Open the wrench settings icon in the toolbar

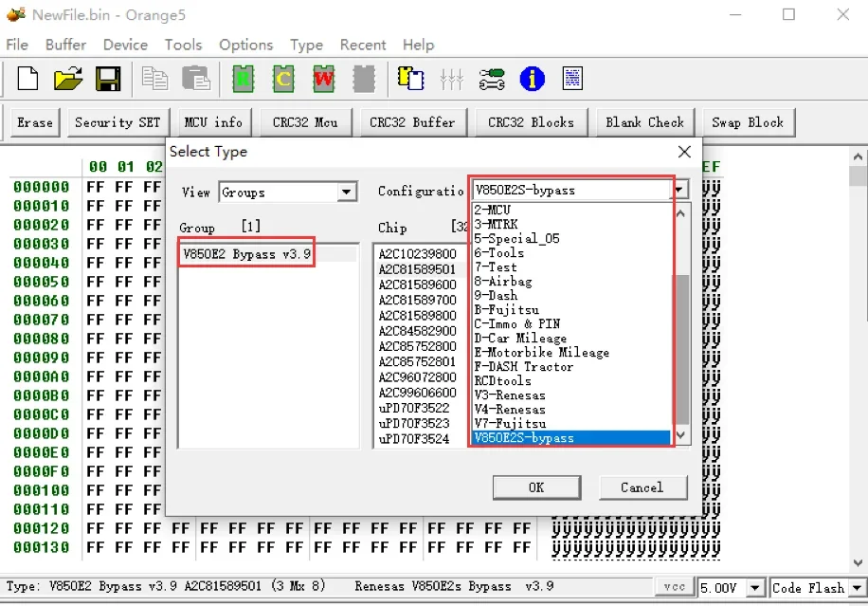[492, 79]
